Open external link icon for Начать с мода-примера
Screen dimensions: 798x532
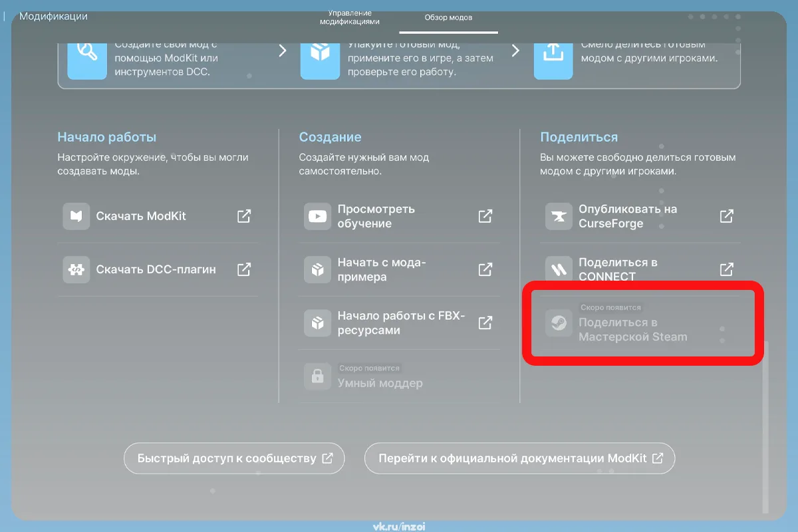pyautogui.click(x=485, y=269)
